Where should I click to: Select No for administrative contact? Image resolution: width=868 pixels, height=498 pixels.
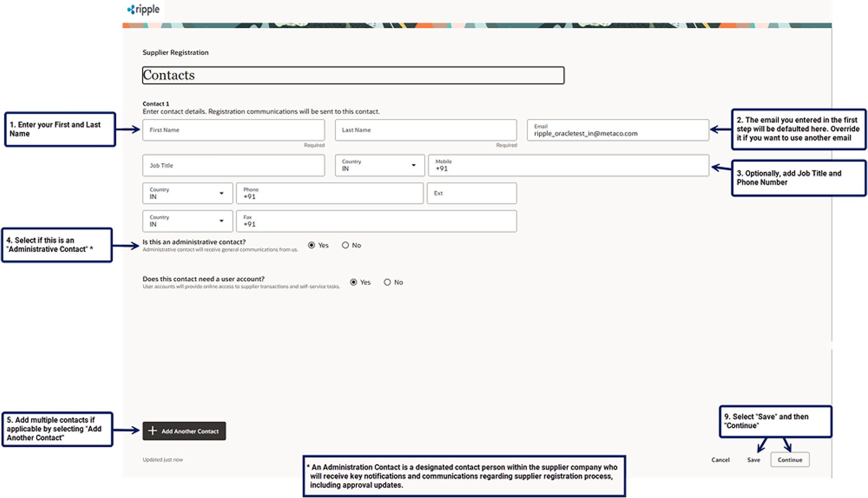345,245
